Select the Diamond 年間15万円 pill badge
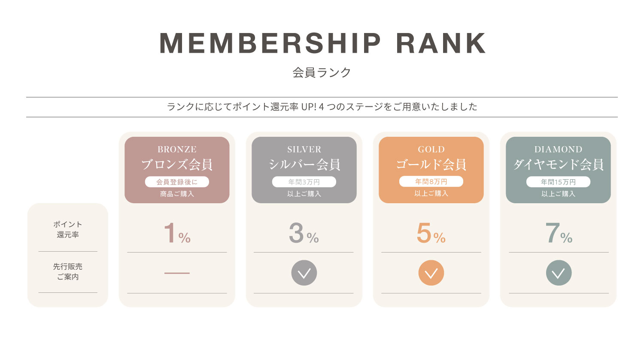644x343 pixels. [558, 182]
